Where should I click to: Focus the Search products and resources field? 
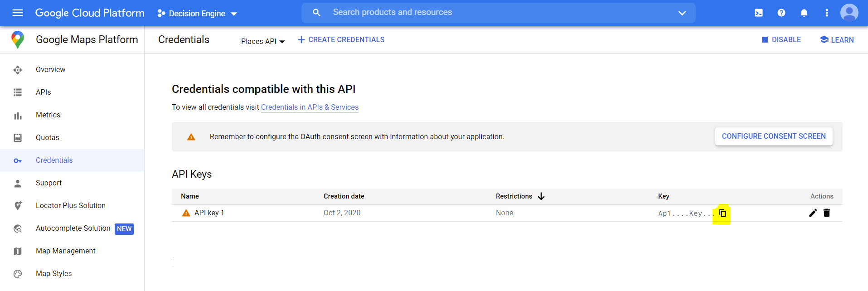tap(499, 13)
